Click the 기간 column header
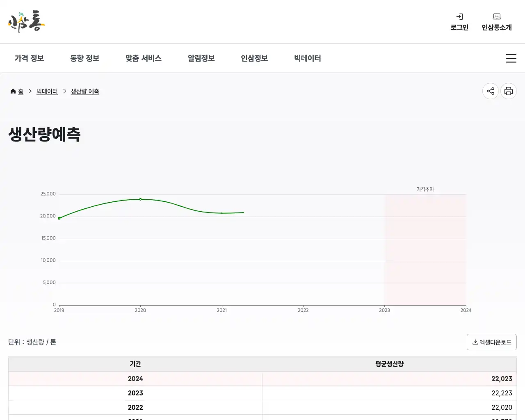 (x=135, y=364)
